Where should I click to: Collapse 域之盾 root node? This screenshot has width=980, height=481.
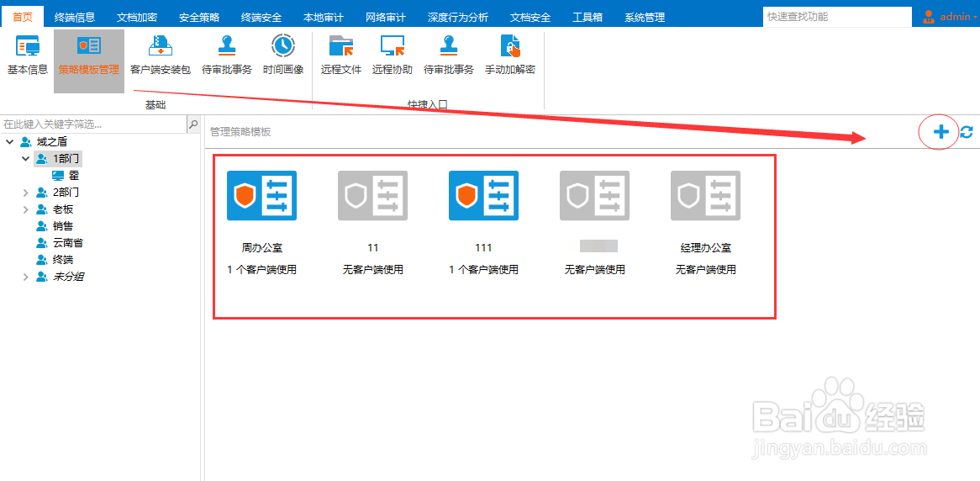point(10,142)
